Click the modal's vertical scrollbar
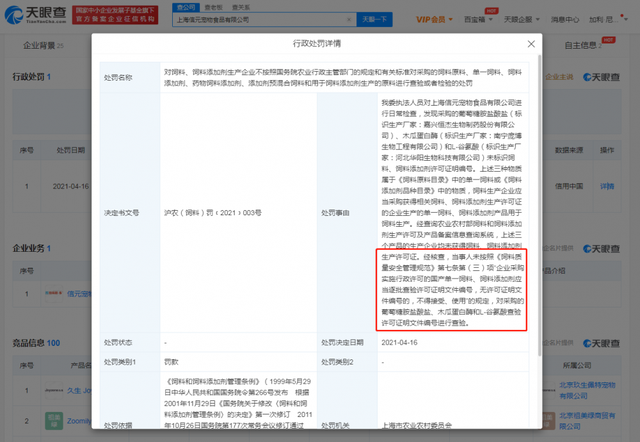Viewport: 640px width, 442px height. click(540, 204)
